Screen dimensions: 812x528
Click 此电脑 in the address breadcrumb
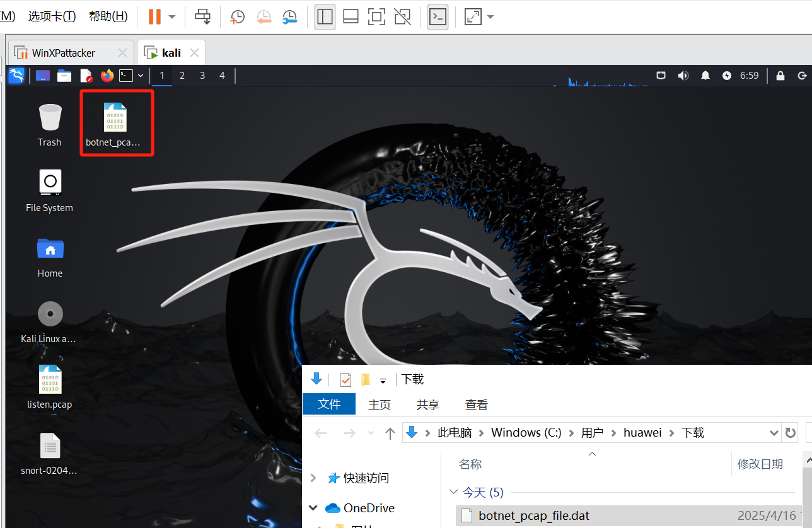(455, 433)
